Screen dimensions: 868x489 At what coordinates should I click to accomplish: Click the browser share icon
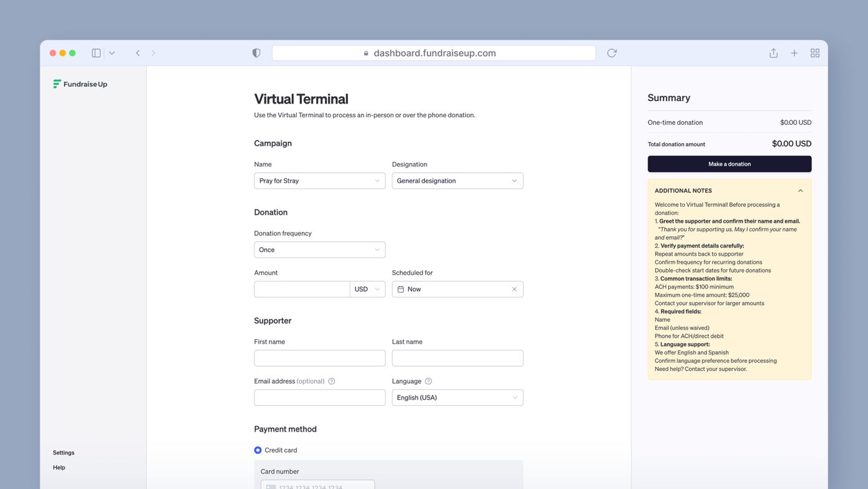[773, 53]
